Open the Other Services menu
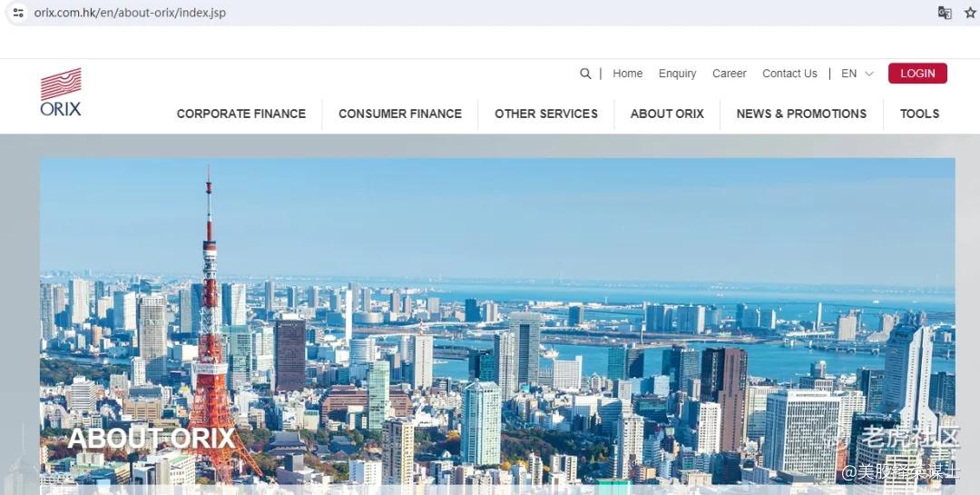The image size is (980, 495). pos(546,114)
